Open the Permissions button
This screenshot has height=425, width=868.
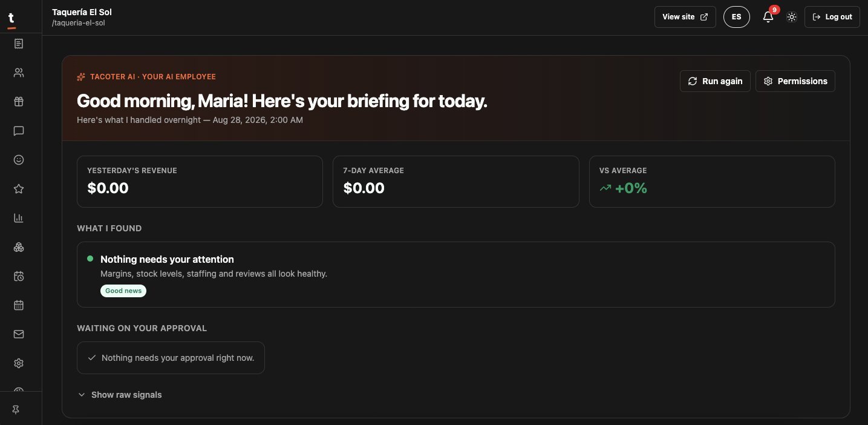[x=795, y=81]
